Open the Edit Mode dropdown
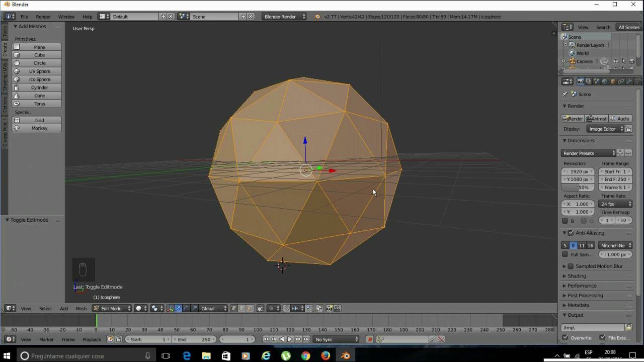Viewport: 644px width, 362px height. click(112, 308)
